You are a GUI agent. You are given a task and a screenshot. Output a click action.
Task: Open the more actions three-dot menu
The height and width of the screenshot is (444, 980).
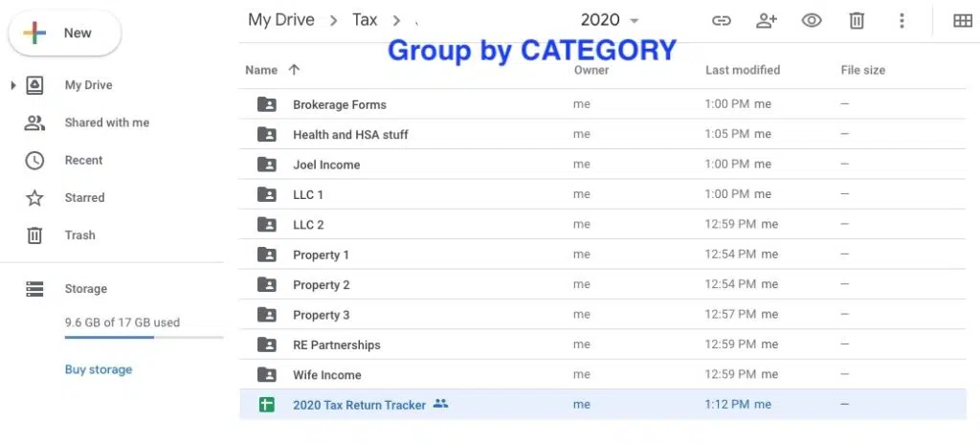point(902,20)
